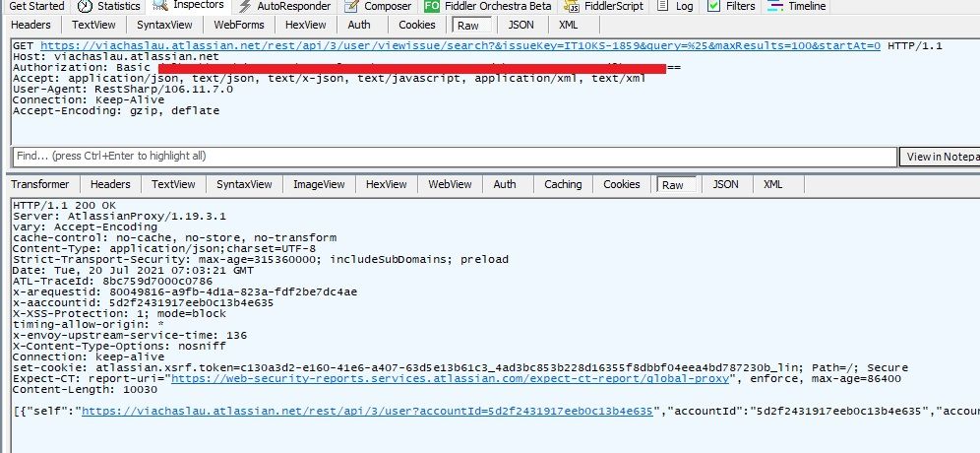Click the Server: AtlassianProxy line
The height and width of the screenshot is (453, 980).
coord(119,216)
